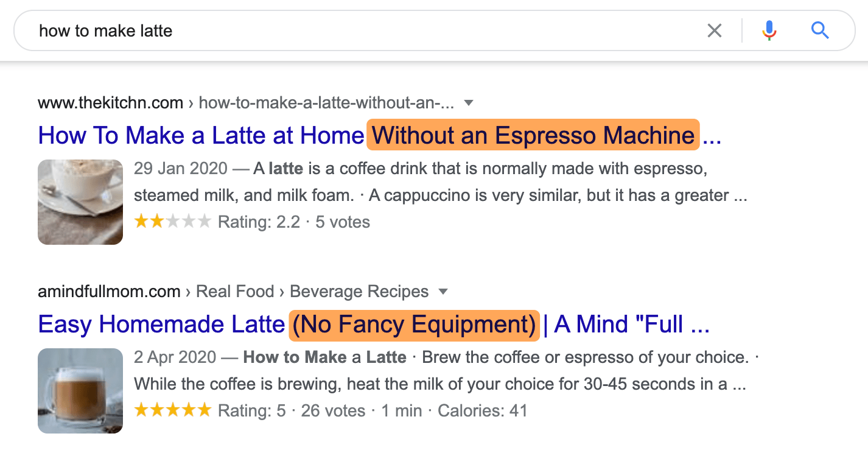
Task: Click the www.thekitchn.com URL text
Action: click(x=110, y=103)
